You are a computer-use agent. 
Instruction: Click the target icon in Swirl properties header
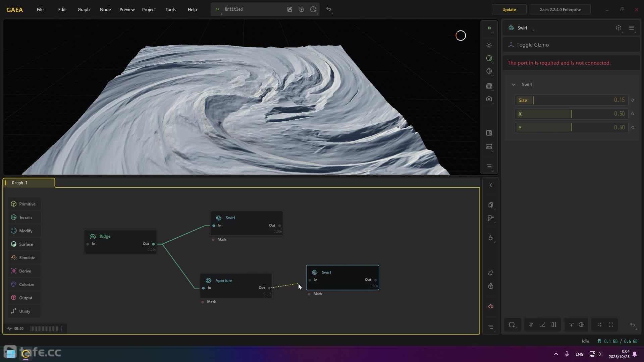[619, 28]
